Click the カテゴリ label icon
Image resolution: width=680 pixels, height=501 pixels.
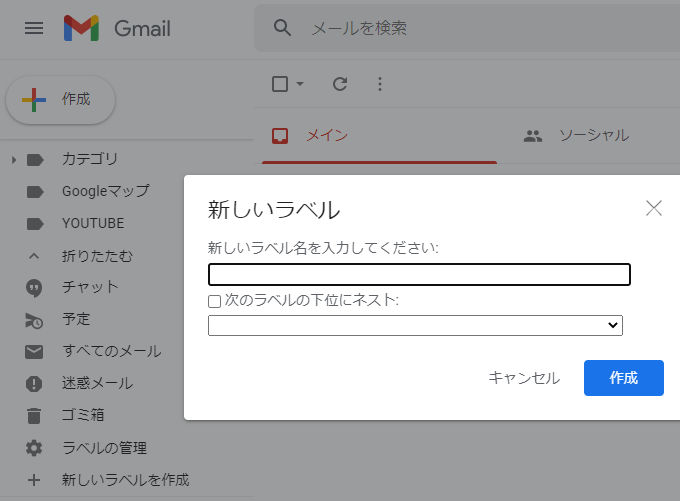click(35, 160)
